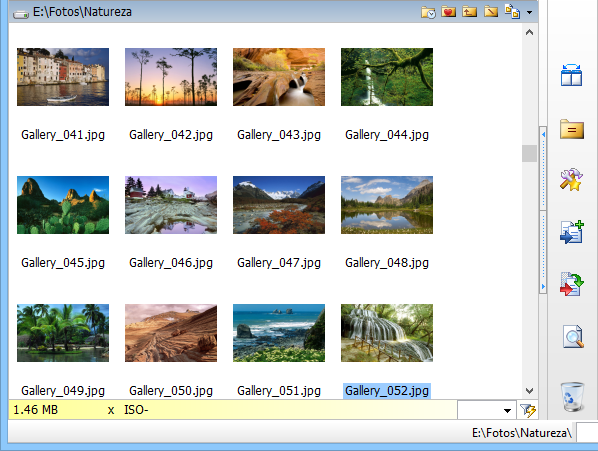This screenshot has width=598, height=451.
Task: Click the copy files icon with plus
Action: [x=572, y=232]
